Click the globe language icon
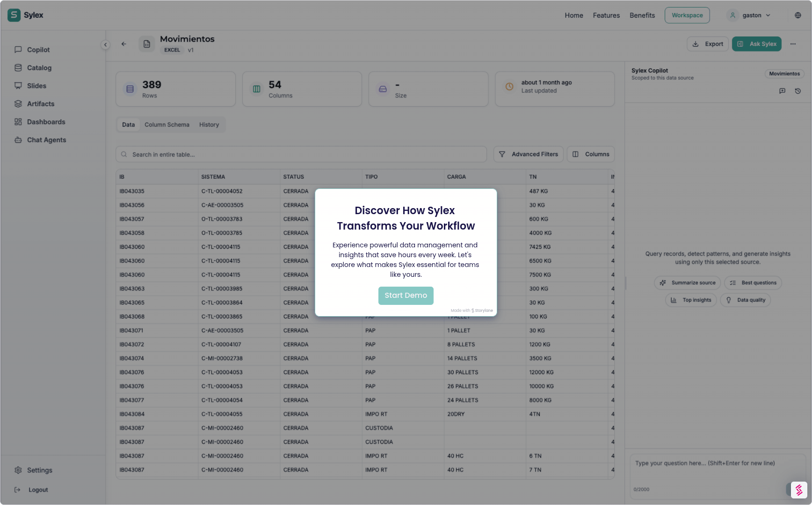Screen dimensions: 812x505 [x=798, y=15]
